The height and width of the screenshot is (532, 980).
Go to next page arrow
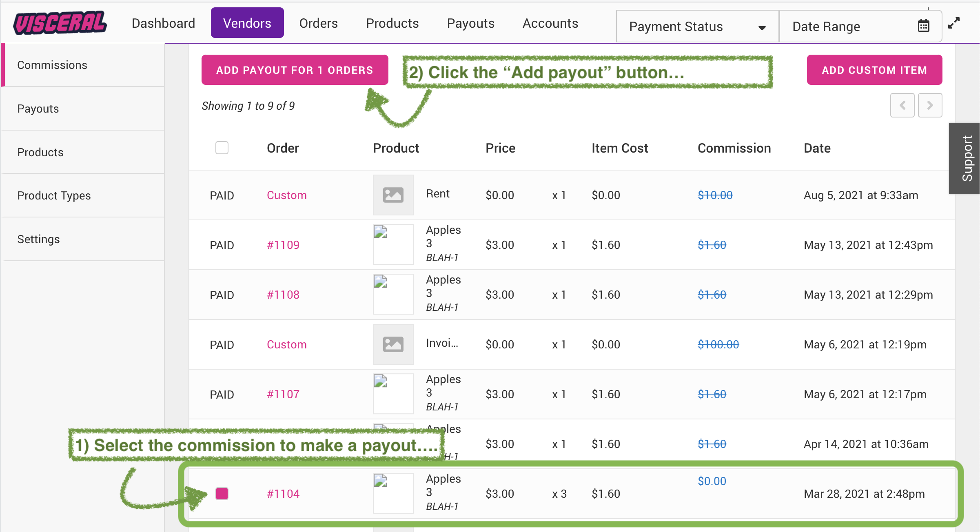click(930, 105)
